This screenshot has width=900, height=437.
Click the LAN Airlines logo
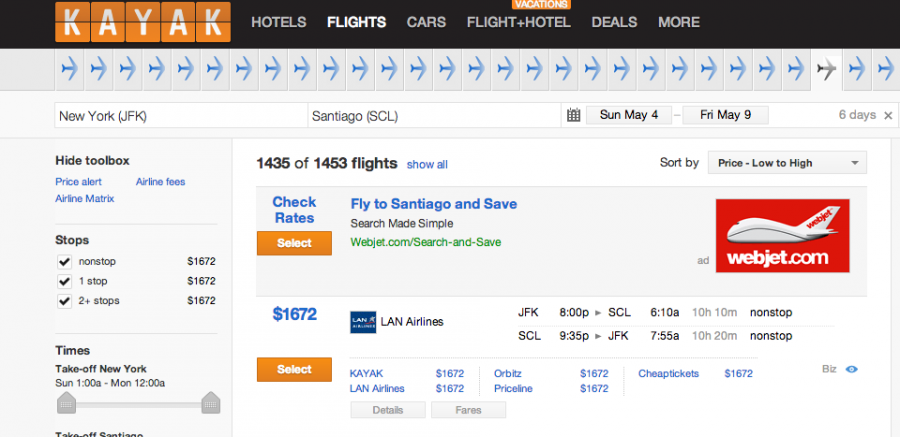click(363, 322)
